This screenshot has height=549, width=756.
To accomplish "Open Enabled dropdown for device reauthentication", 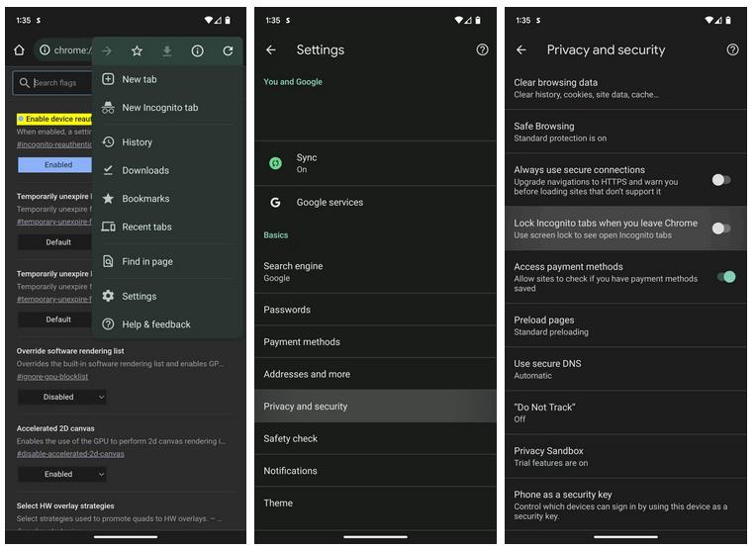I will click(x=55, y=165).
